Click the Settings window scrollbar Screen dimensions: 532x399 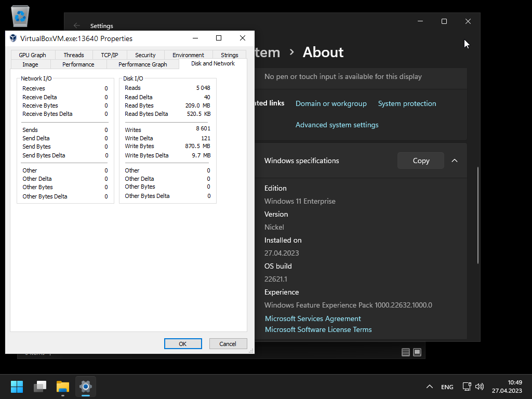(x=478, y=215)
